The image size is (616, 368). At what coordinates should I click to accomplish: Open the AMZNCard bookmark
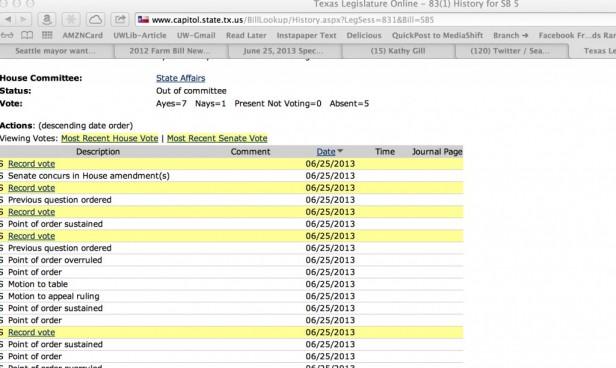pos(82,35)
